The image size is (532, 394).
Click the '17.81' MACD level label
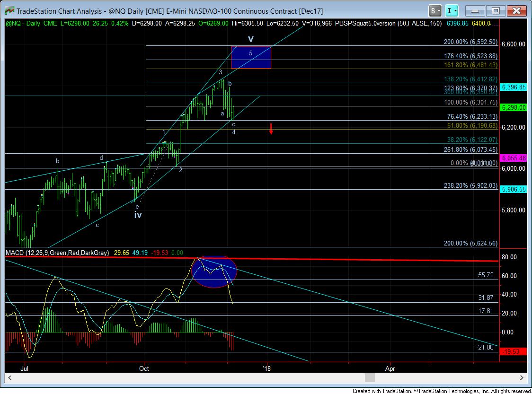[x=486, y=311]
